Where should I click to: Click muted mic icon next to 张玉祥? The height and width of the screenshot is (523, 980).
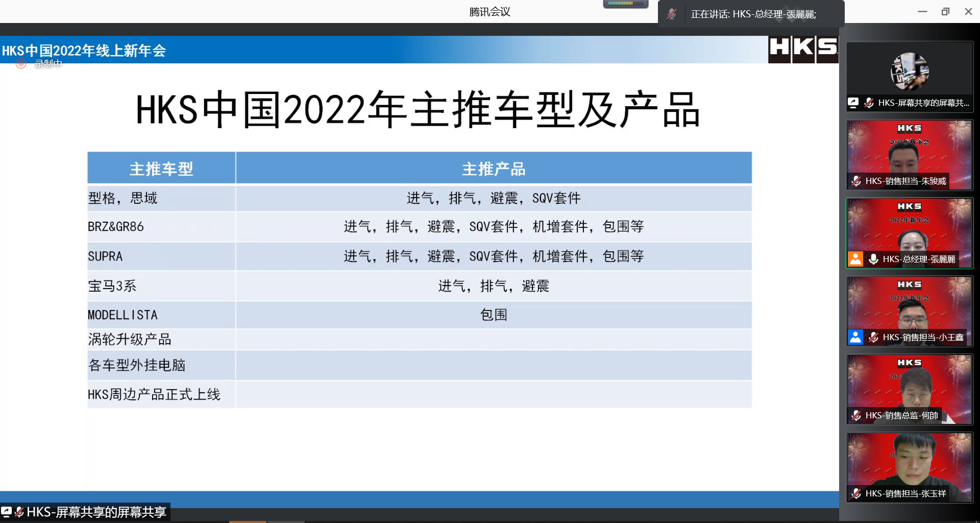point(856,493)
